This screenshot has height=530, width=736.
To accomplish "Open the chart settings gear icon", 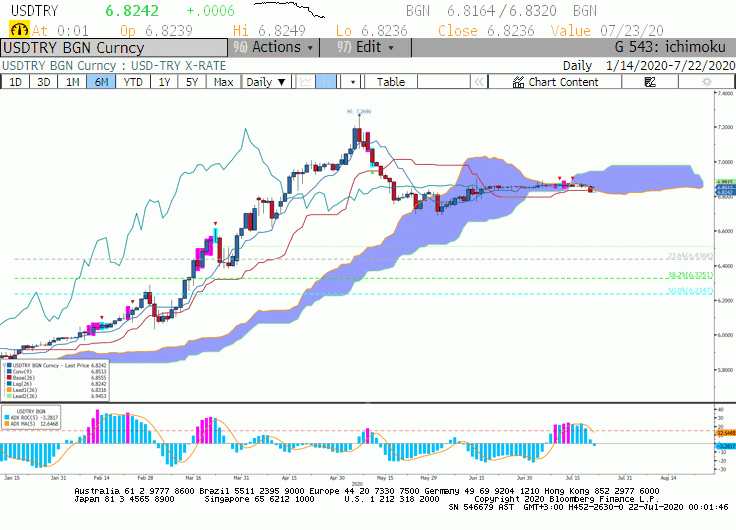I will coord(706,82).
